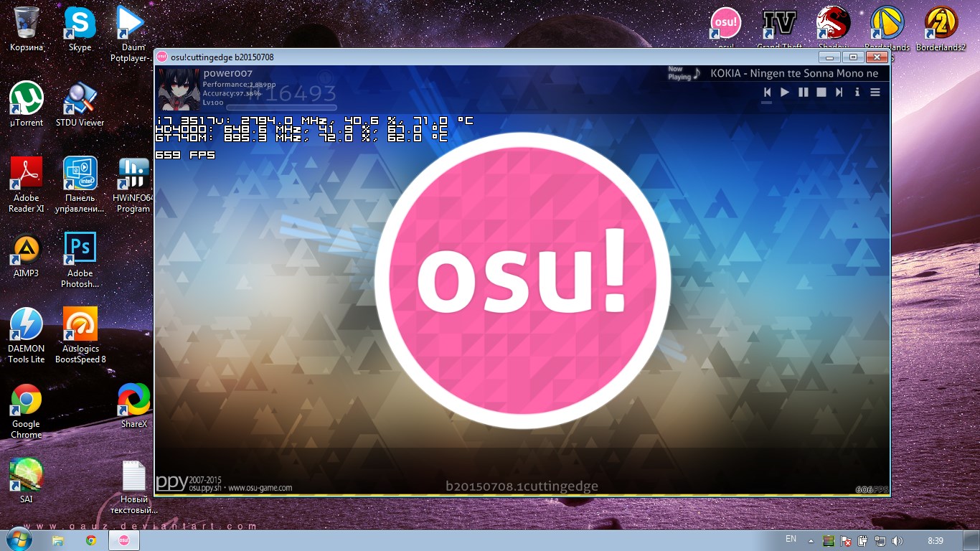
Task: Open the Adobe Photoshop desktop shortcut
Action: click(x=80, y=260)
